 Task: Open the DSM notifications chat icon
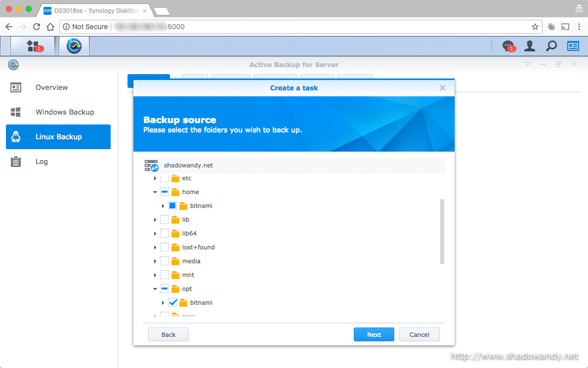pos(508,46)
